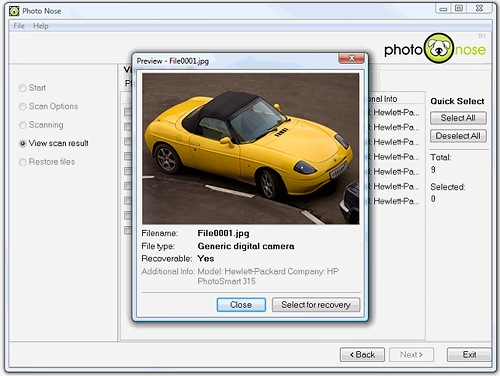Click the Photo Nose app icon in title bar
This screenshot has height=376, width=500.
[14, 11]
